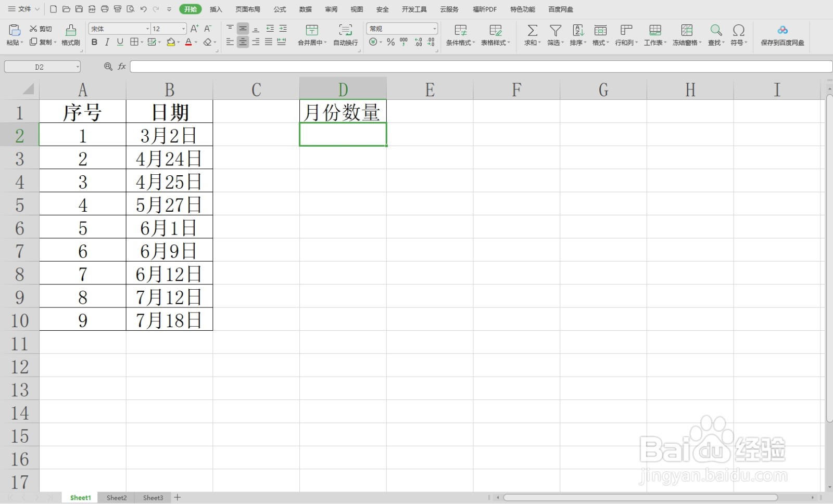Click the Worksheet (工作表) icon
This screenshot has width=833, height=504.
click(655, 30)
